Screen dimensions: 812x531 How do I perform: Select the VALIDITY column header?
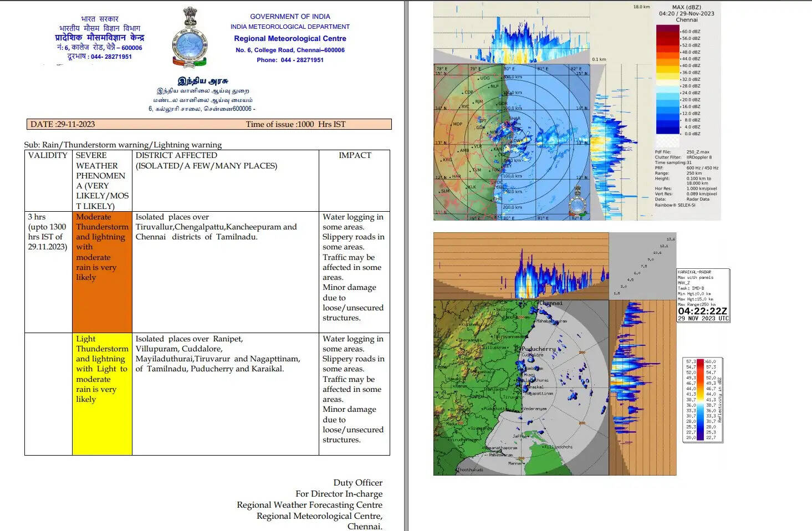pos(48,155)
